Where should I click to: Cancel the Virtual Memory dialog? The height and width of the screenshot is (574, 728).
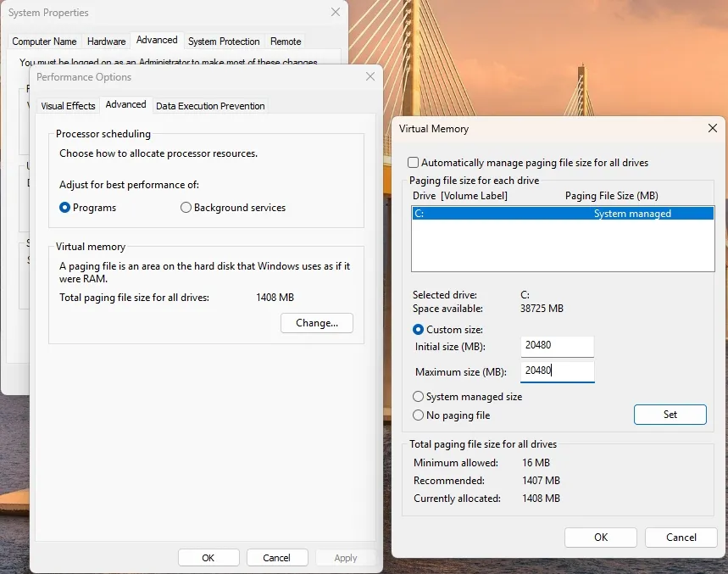pos(681,538)
